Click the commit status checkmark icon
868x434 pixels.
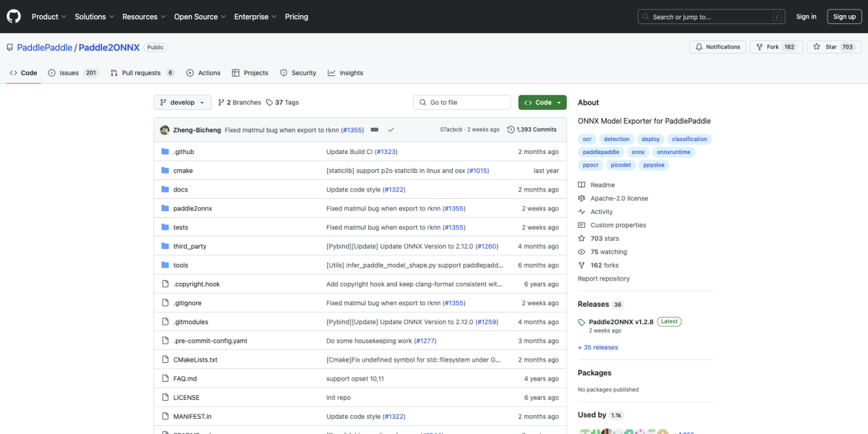click(391, 129)
